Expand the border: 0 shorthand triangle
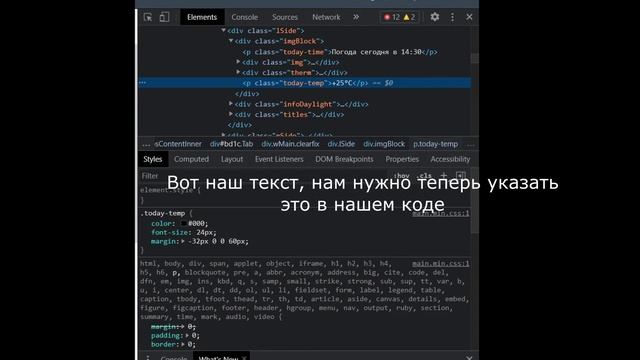This screenshot has width=640, height=360. point(183,344)
